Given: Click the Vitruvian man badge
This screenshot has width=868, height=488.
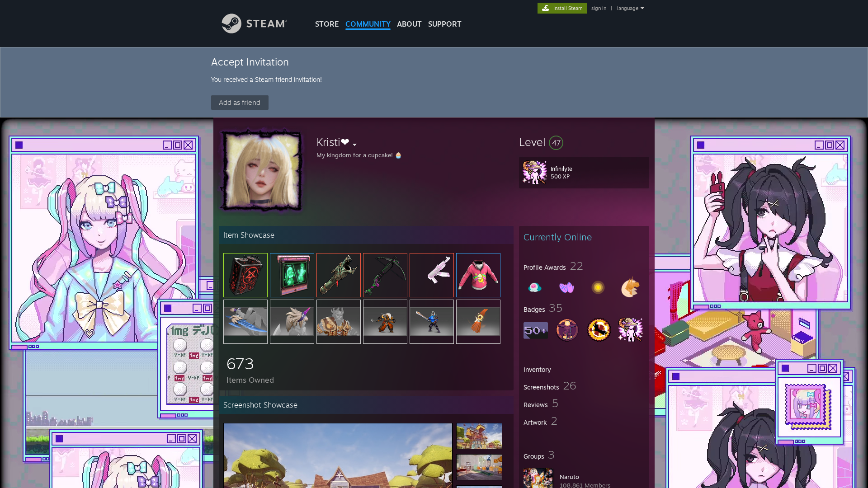Looking at the screenshot, I should coord(567,330).
